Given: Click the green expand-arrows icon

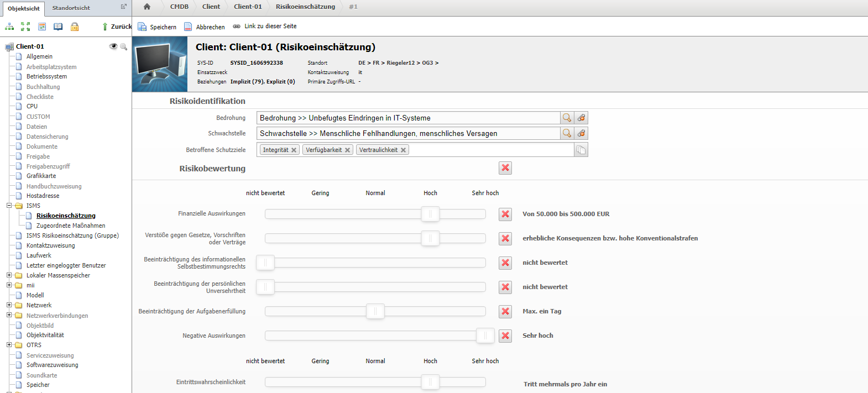Looking at the screenshot, I should [x=25, y=27].
